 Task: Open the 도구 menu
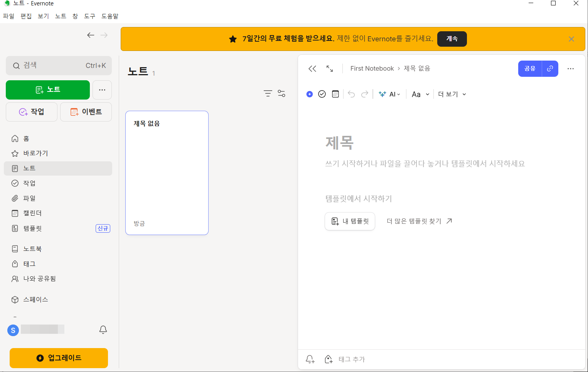click(x=90, y=16)
